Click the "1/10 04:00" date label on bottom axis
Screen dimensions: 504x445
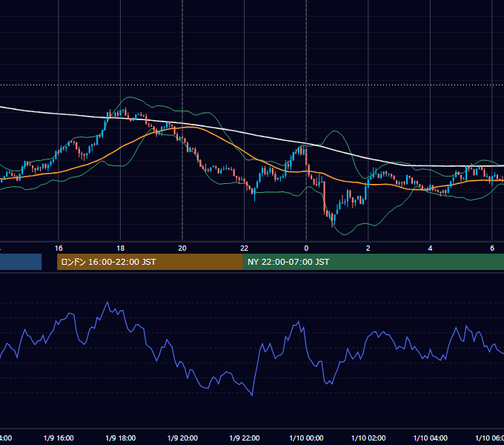point(431,438)
